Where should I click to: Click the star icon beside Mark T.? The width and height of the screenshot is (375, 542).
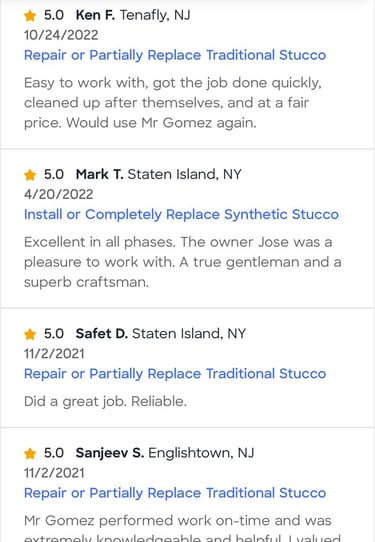(30, 175)
